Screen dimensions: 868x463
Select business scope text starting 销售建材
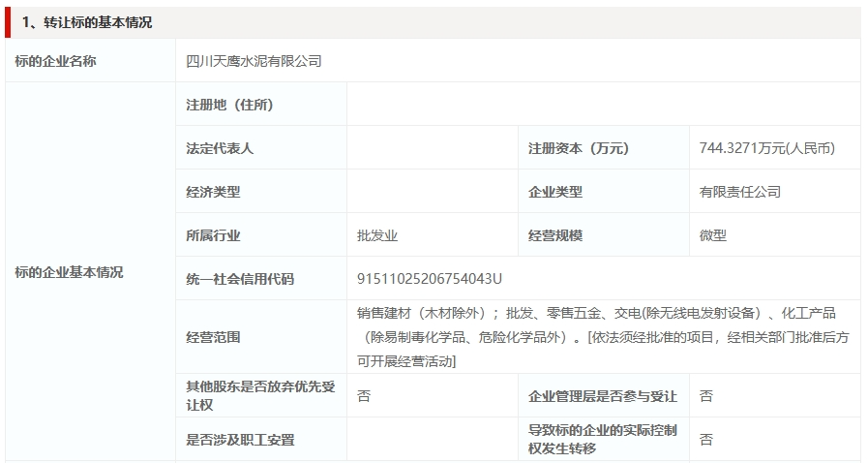pos(604,337)
